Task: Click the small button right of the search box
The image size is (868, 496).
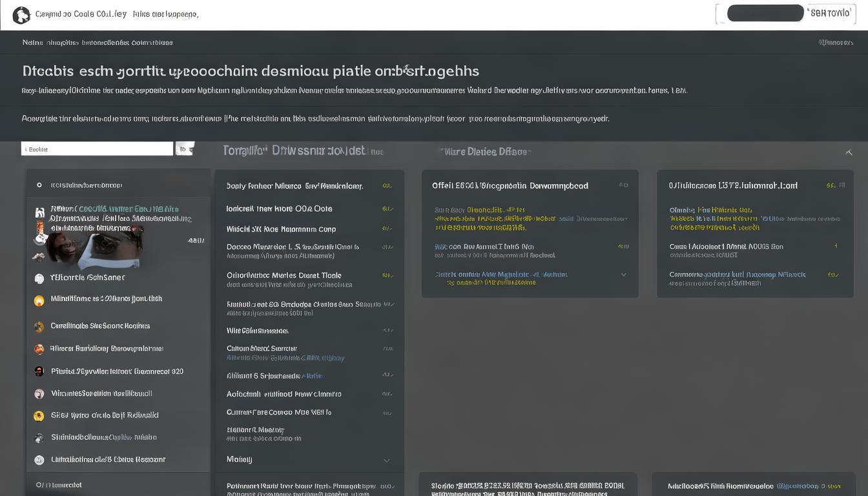Action: click(184, 149)
